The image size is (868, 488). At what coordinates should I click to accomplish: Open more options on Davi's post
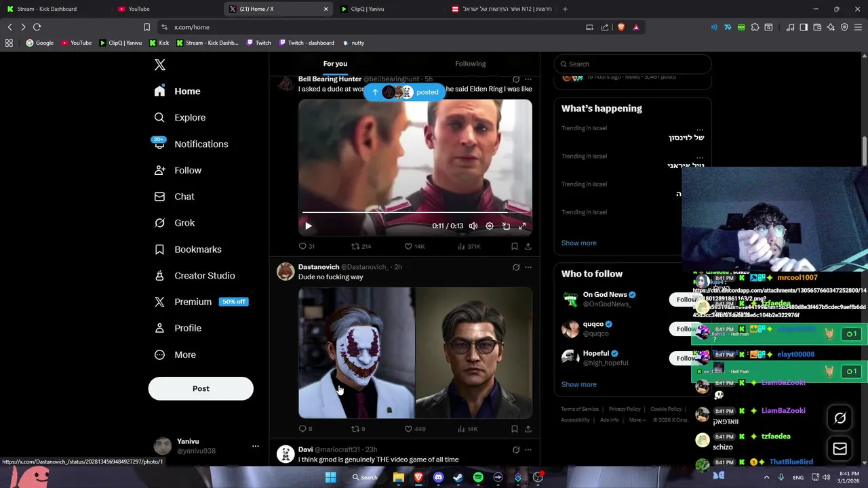[528, 449]
